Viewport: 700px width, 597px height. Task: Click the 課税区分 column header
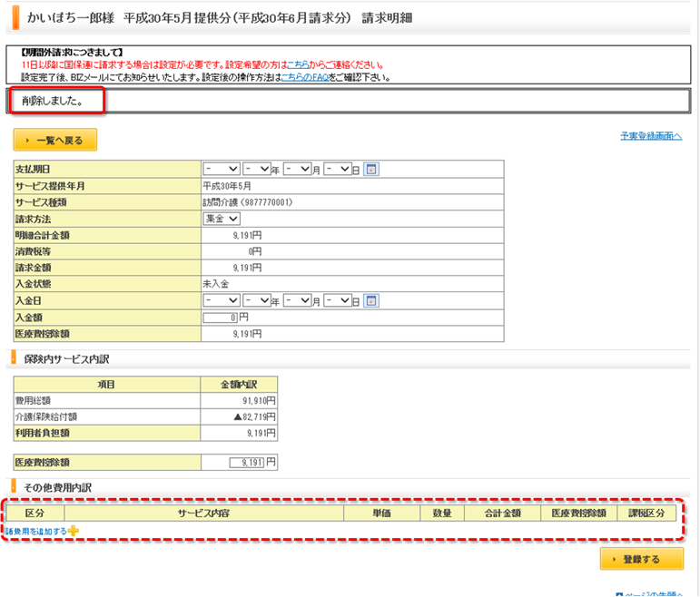(646, 514)
